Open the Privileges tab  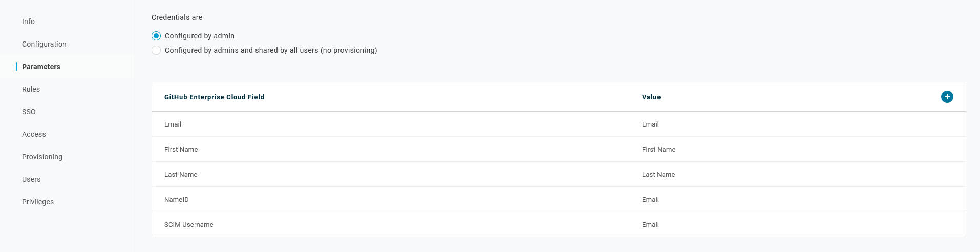[38, 202]
